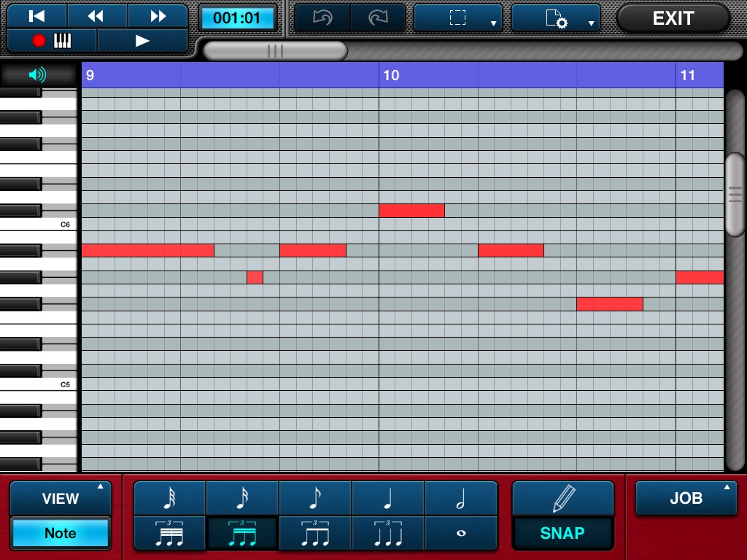This screenshot has height=560, width=747.
Task: Click the vertical pitch scroll handle
Action: pos(735,194)
